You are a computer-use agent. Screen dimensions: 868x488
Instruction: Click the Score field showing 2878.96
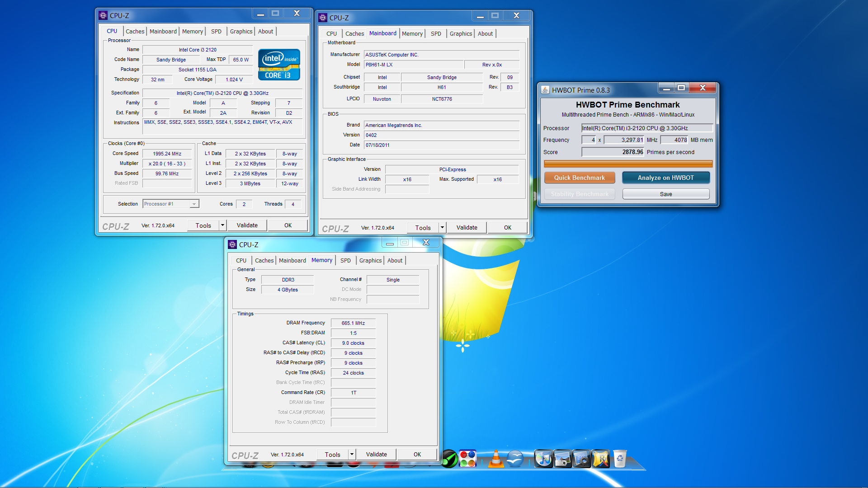pyautogui.click(x=613, y=152)
